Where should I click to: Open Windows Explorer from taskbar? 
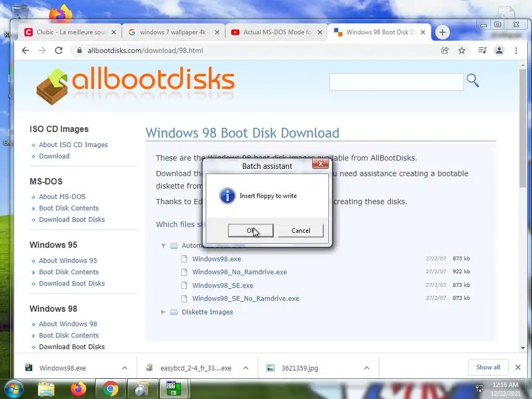[46, 389]
